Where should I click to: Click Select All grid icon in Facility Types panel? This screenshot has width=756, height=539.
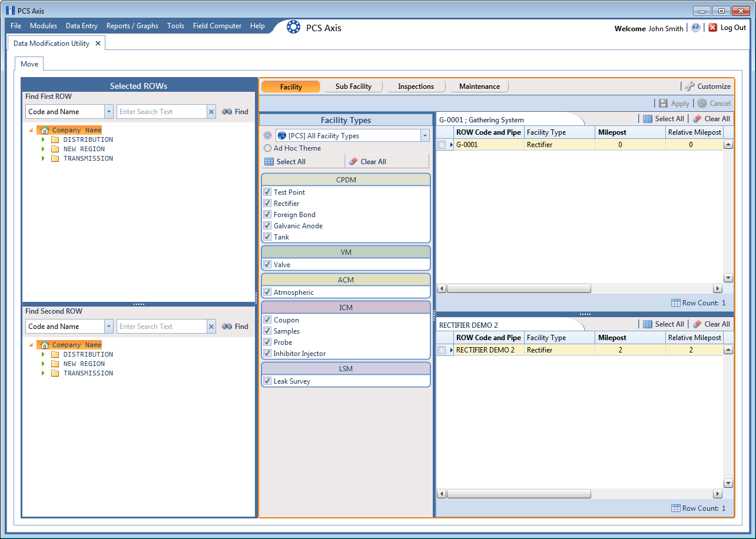point(269,162)
